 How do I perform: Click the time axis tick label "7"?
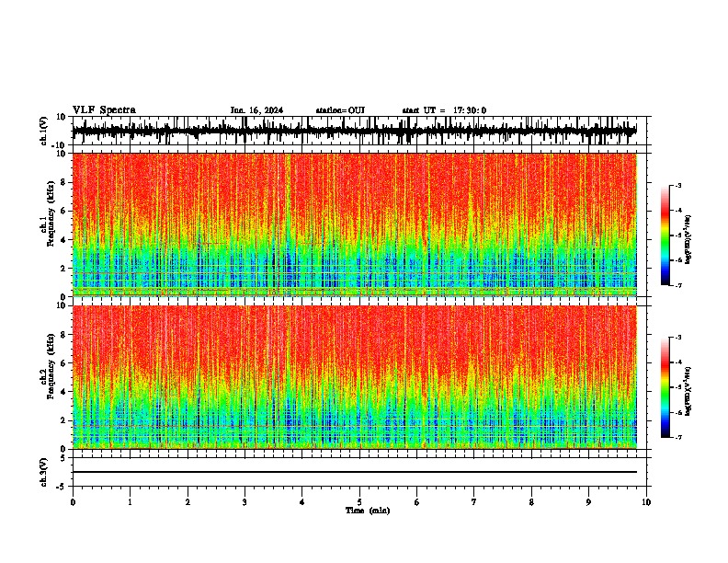pos(474,502)
